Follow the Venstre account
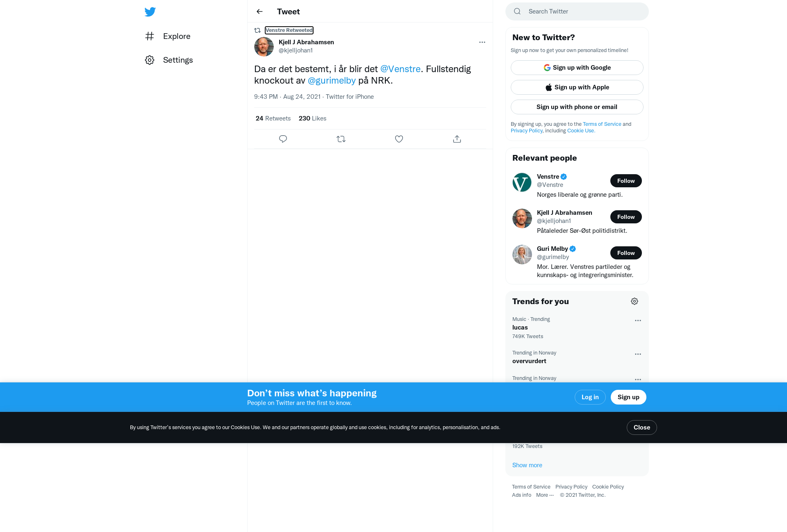The width and height of the screenshot is (787, 532). pyautogui.click(x=626, y=181)
